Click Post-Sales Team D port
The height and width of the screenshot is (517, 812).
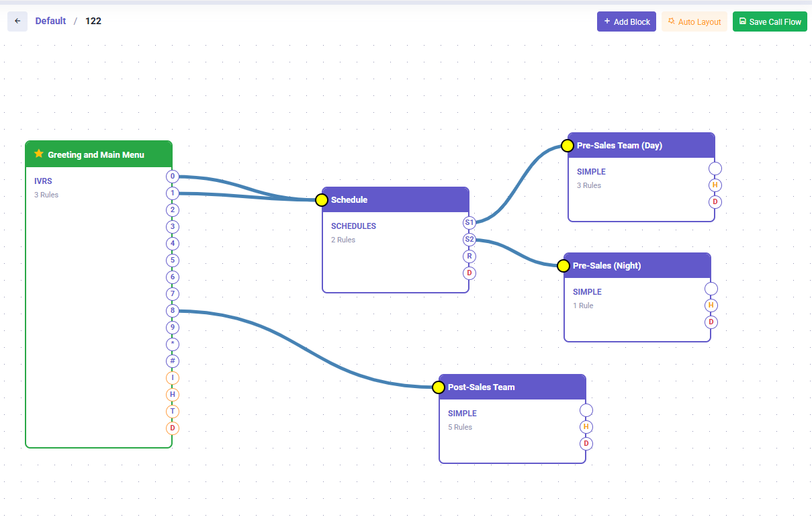[586, 444]
